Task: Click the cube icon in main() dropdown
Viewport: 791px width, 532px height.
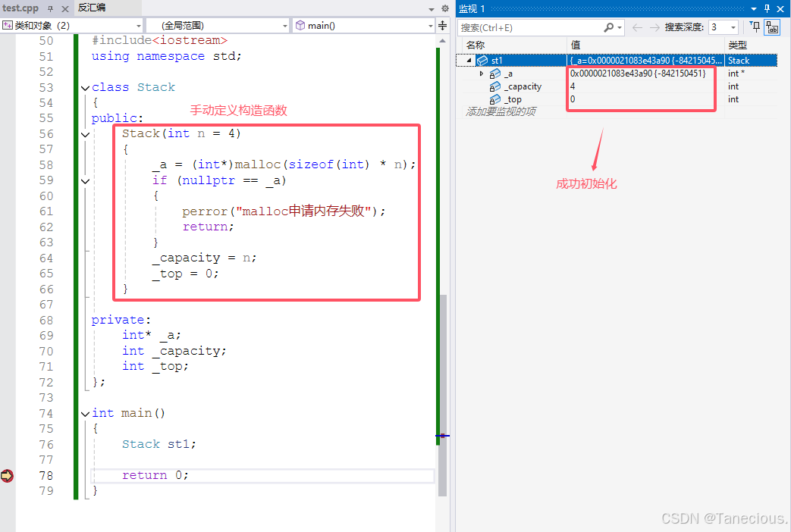Action: click(x=300, y=25)
